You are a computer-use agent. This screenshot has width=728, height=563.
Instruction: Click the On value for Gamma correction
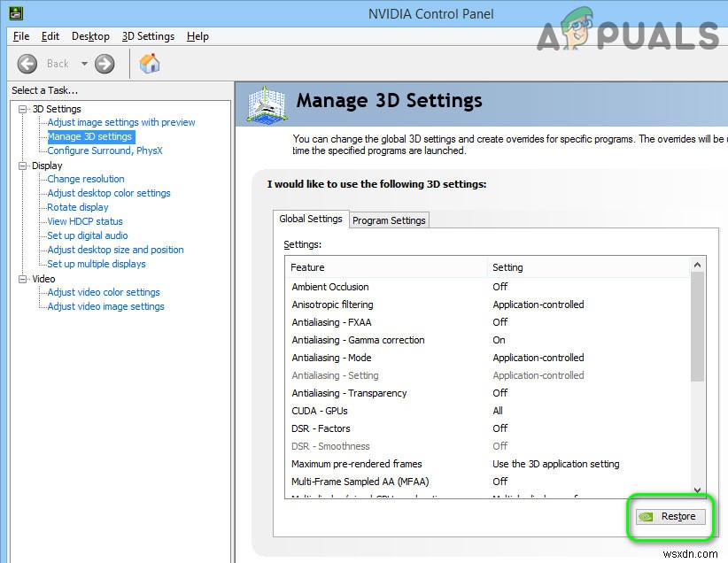[499, 340]
